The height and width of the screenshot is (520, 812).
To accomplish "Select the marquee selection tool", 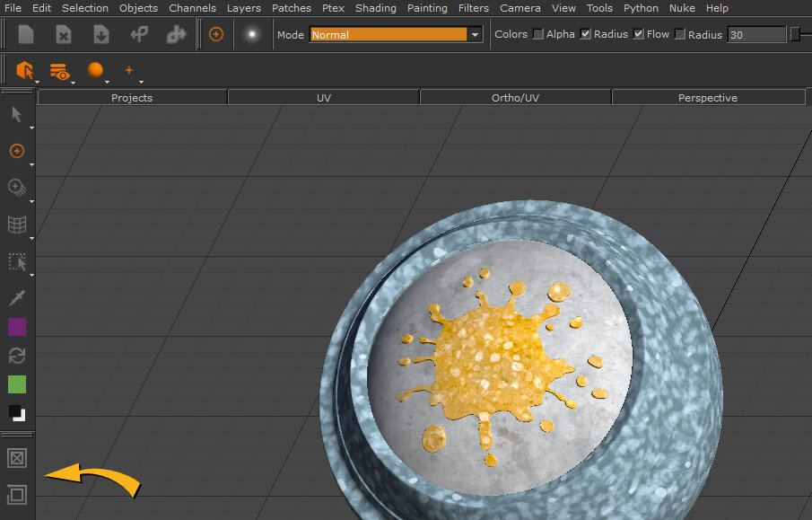I will pyautogui.click(x=16, y=261).
